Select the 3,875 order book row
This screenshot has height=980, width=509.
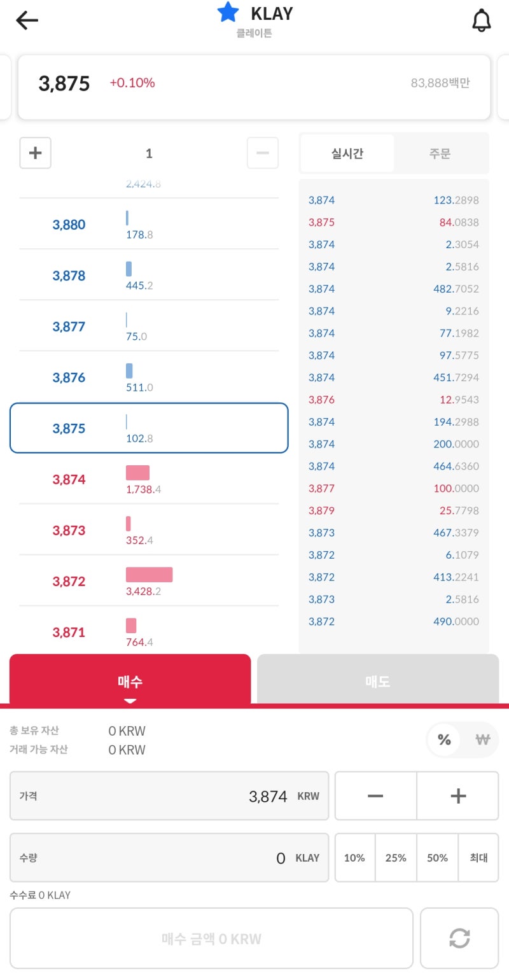(x=149, y=428)
